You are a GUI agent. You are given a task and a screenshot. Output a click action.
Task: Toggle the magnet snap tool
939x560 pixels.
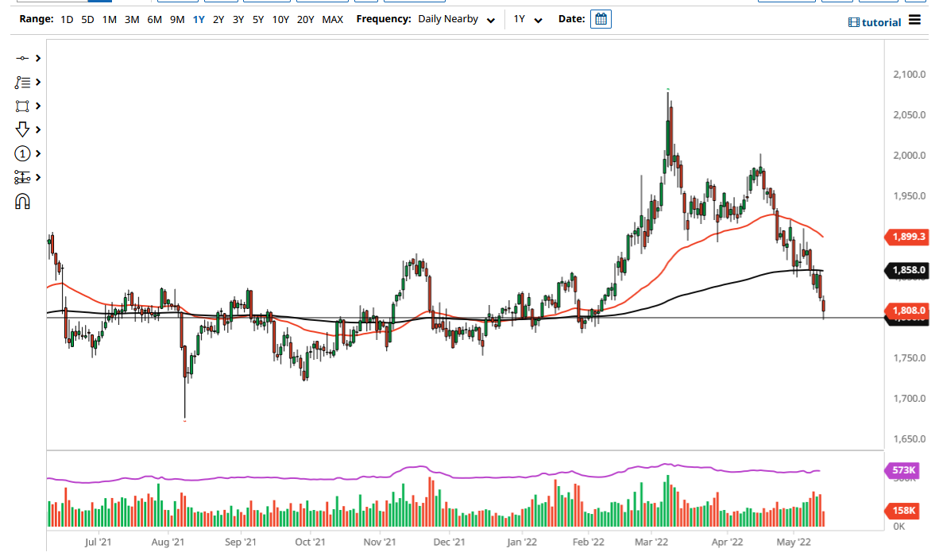(x=22, y=202)
